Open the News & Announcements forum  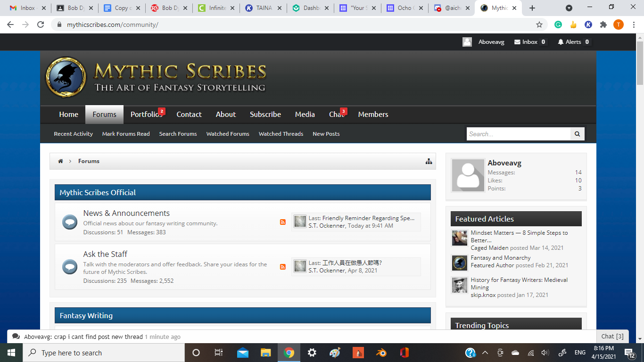[x=126, y=213]
